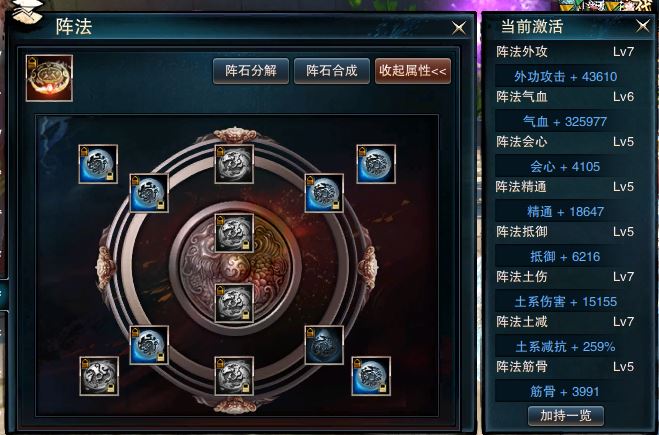Click the 加持一览 overview button
The height and width of the screenshot is (435, 659).
(x=566, y=416)
